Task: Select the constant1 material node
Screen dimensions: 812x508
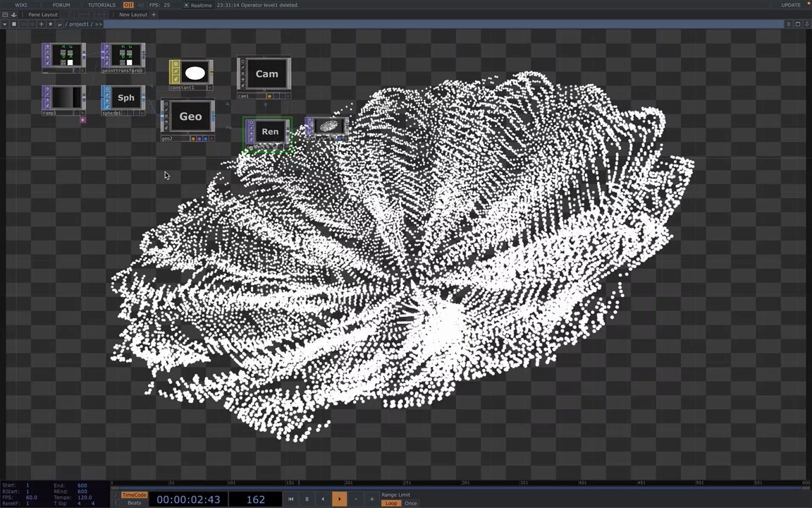Action: (x=195, y=73)
